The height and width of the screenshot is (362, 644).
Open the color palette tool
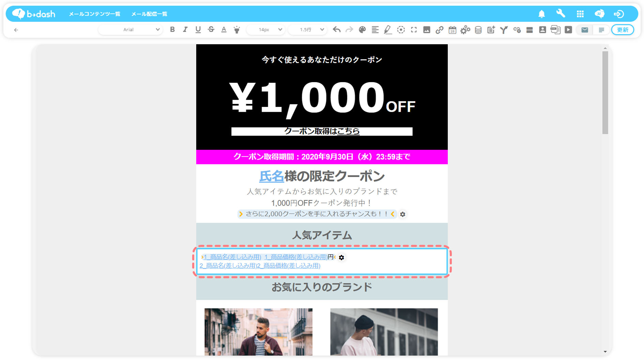click(x=362, y=30)
